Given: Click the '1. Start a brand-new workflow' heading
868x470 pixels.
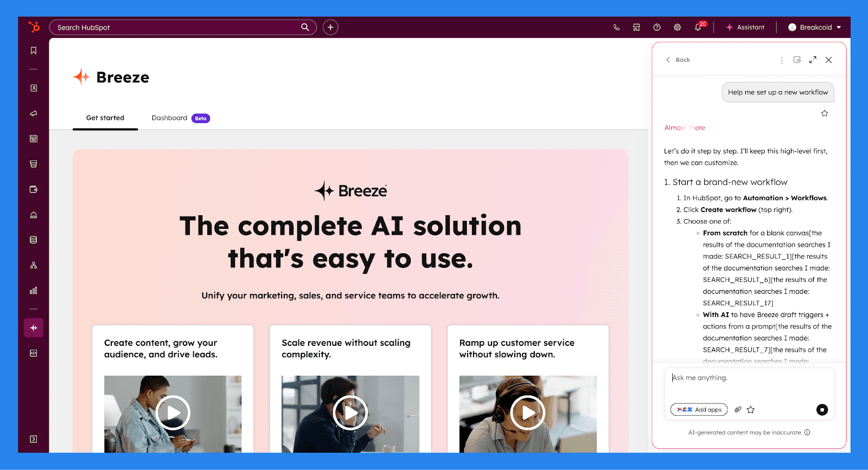Looking at the screenshot, I should (725, 182).
